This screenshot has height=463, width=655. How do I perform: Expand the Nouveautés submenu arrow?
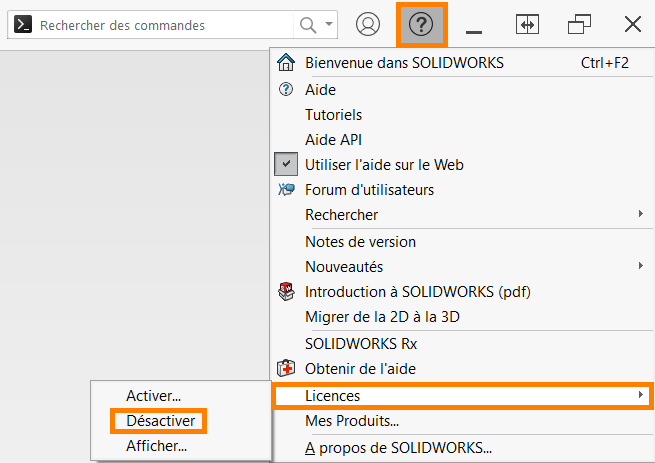(641, 266)
